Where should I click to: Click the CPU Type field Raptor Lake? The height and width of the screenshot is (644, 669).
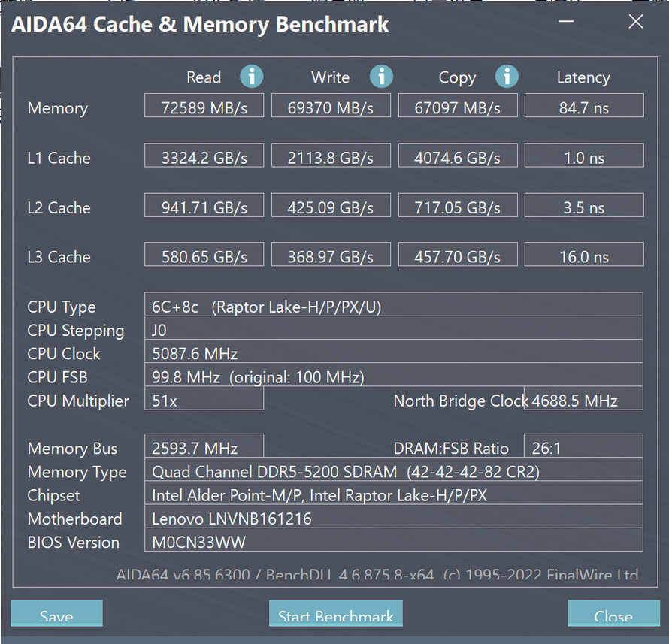[x=394, y=304]
